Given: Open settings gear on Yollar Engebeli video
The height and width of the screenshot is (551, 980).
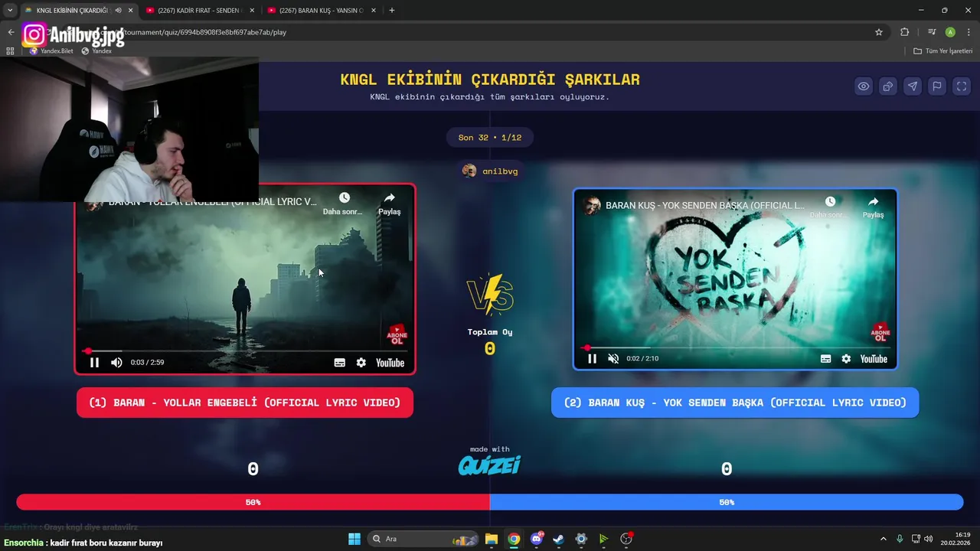Looking at the screenshot, I should point(361,363).
